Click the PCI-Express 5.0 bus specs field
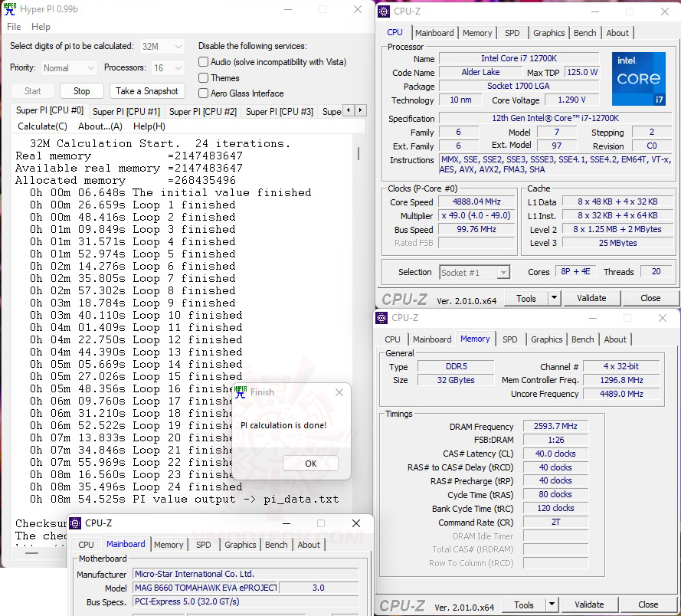The width and height of the screenshot is (681, 616). coord(245,601)
